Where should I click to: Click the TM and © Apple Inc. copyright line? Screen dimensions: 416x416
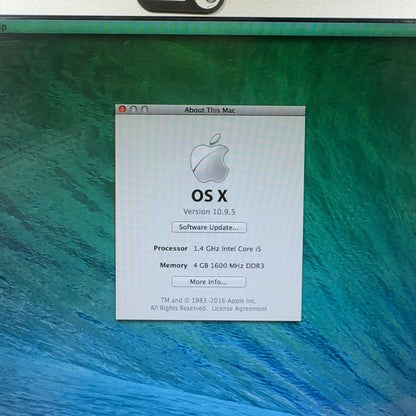point(209,300)
